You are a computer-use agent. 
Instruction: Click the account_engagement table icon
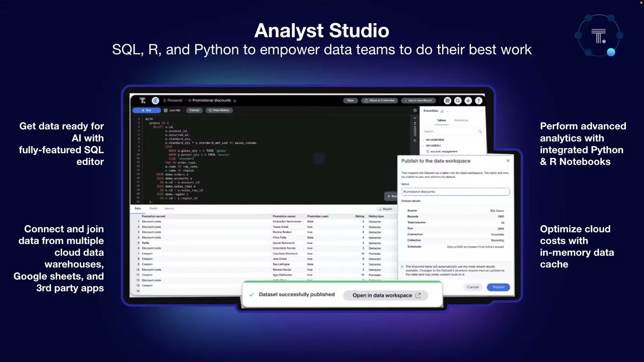click(428, 151)
